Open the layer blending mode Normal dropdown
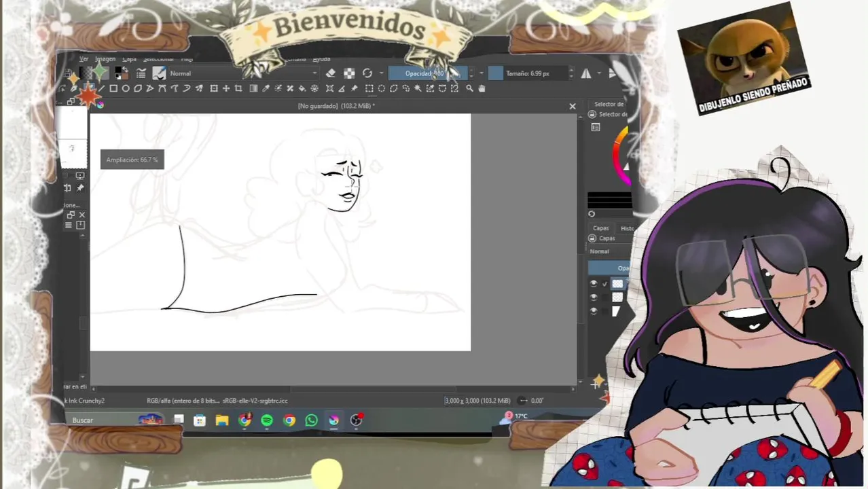 [610, 251]
